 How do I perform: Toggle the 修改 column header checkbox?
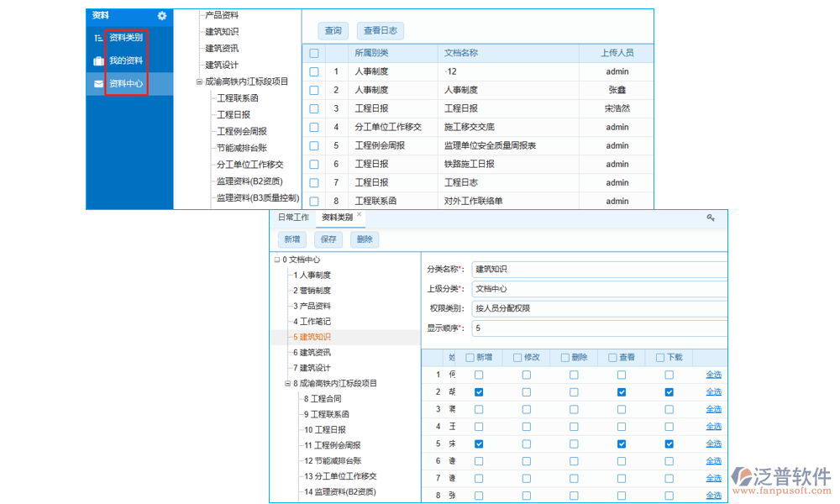click(x=517, y=358)
